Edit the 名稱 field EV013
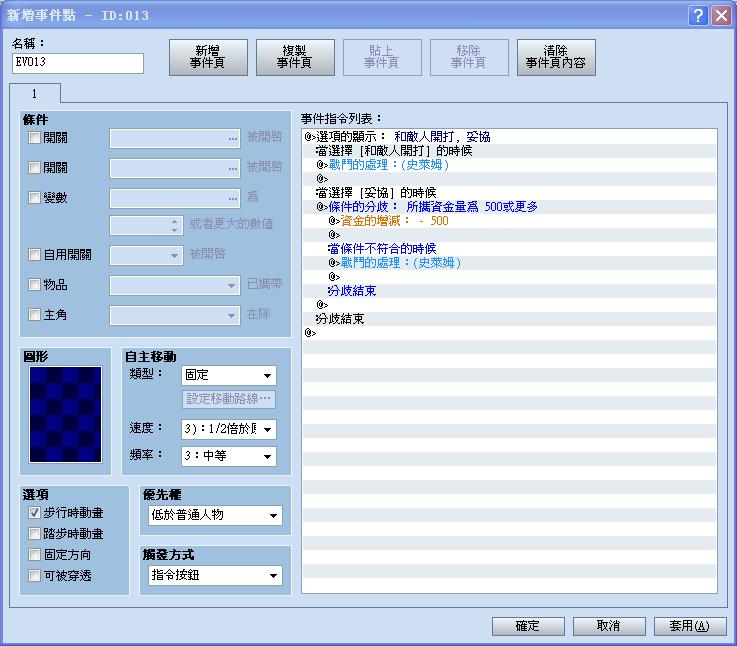Image resolution: width=737 pixels, height=646 pixels. (78, 63)
